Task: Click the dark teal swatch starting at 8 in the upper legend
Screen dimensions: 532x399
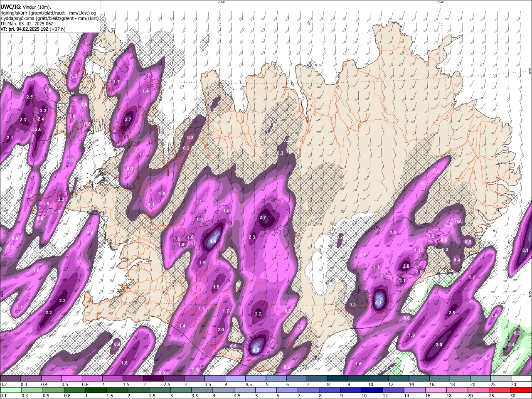Action: click(337, 379)
